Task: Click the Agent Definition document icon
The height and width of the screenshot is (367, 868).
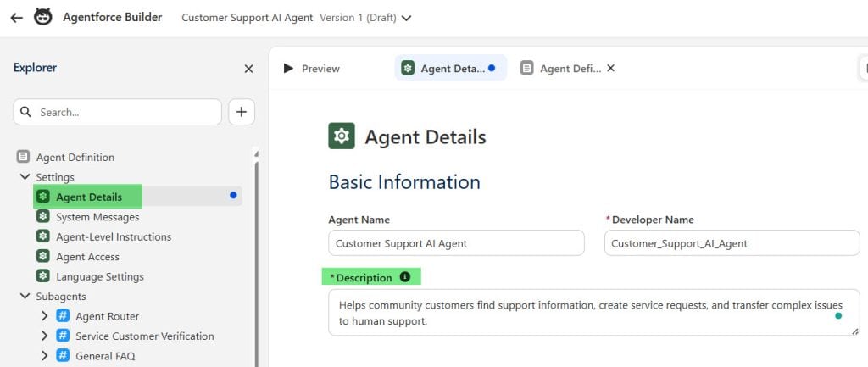Action: pyautogui.click(x=23, y=157)
